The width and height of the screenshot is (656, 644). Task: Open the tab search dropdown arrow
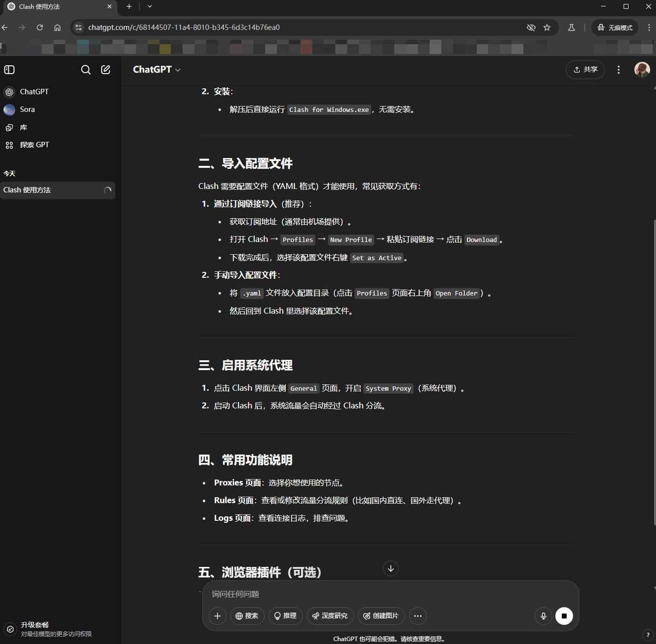[150, 7]
